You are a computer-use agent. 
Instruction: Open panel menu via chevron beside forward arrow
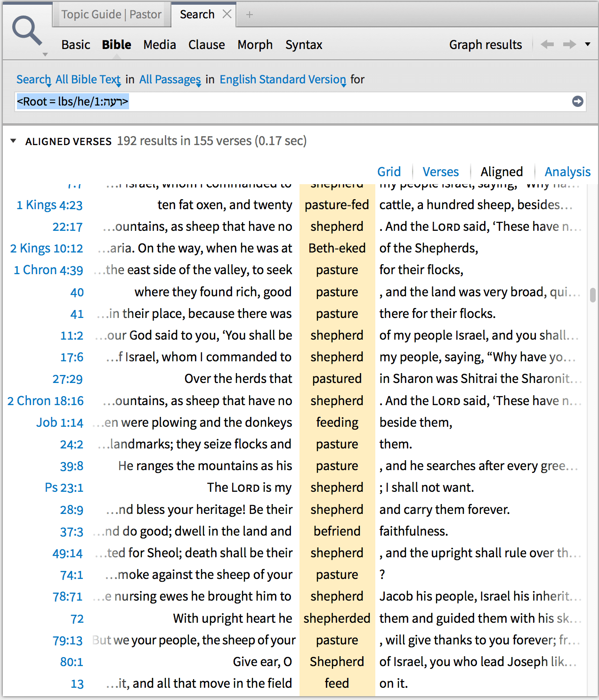[588, 44]
